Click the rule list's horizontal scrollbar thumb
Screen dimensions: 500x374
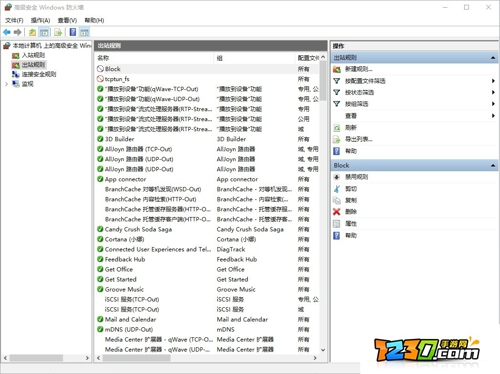pos(137,358)
